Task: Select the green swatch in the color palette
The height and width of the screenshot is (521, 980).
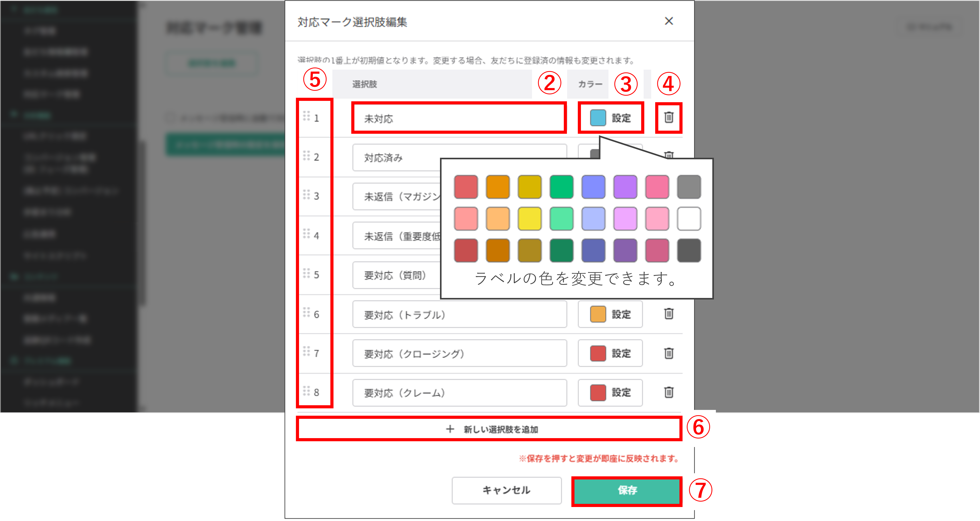Action: [x=562, y=186]
